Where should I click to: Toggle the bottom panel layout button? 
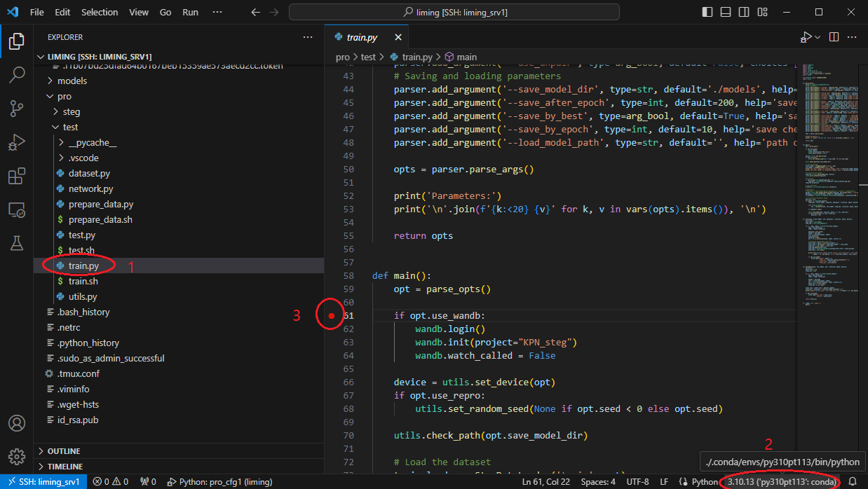tap(726, 12)
